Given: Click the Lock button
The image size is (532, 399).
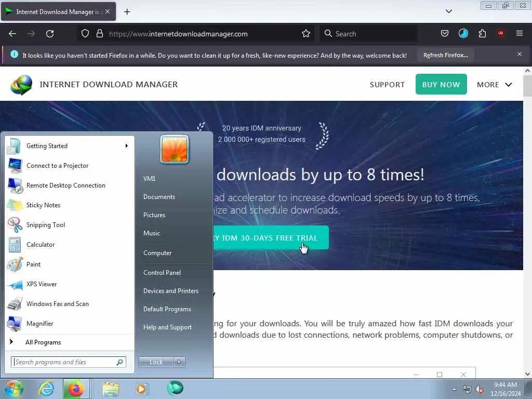Looking at the screenshot, I should [x=156, y=362].
